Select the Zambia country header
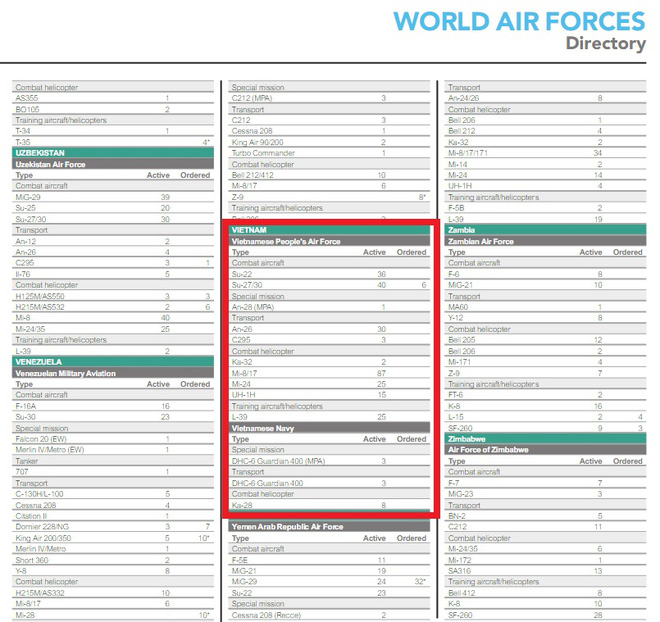Screen dimensions: 660x622 pyautogui.click(x=463, y=230)
